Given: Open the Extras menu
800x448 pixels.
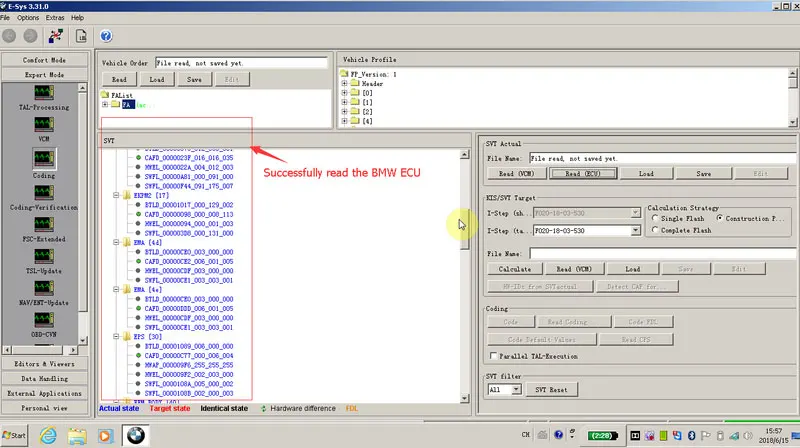Looking at the screenshot, I should (55, 17).
